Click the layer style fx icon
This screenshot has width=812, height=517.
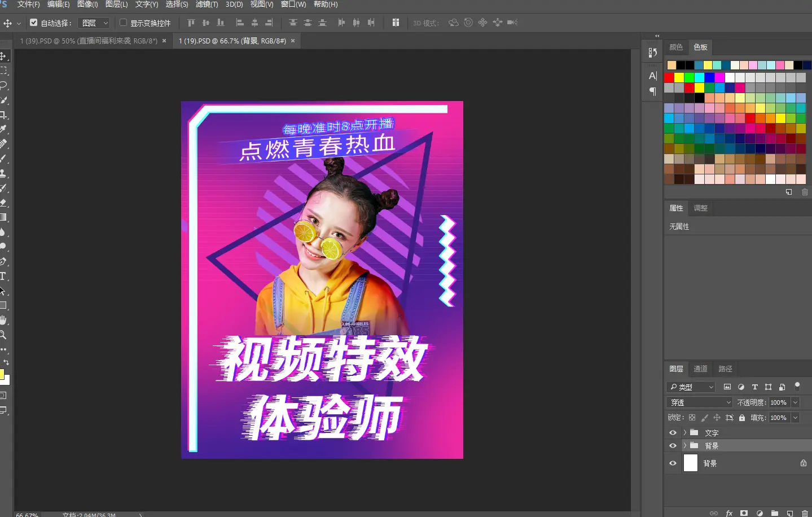(729, 513)
